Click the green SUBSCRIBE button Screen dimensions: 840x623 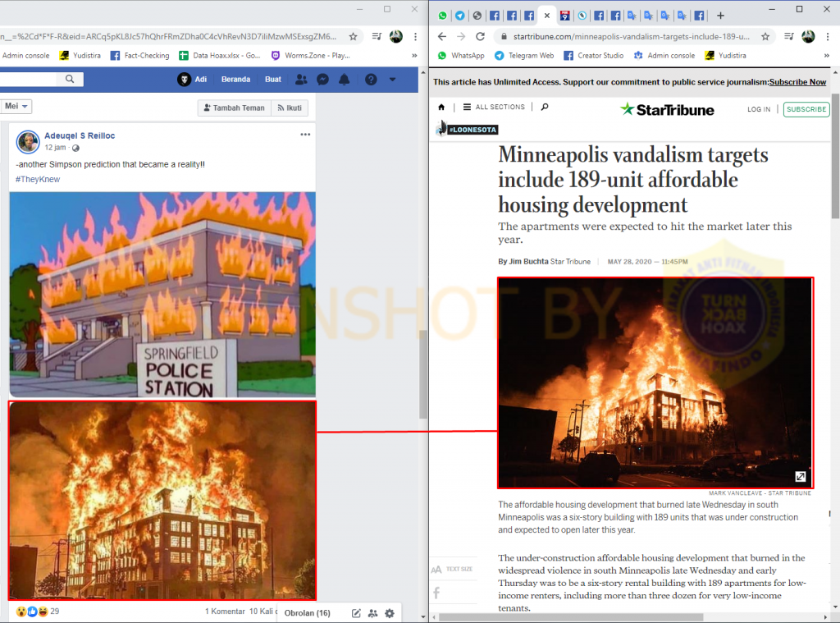click(x=806, y=109)
